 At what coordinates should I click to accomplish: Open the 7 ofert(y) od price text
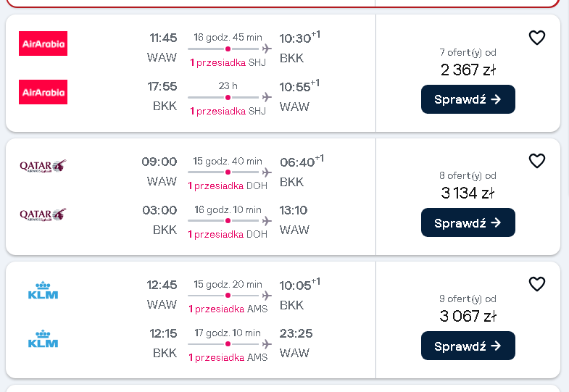pos(468,52)
